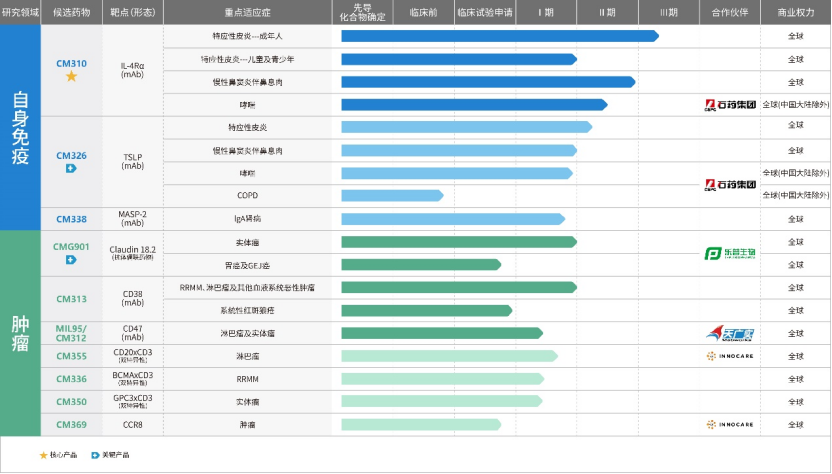Select the CM369 drug candidate label
This screenshot has width=832, height=474.
tap(71, 425)
